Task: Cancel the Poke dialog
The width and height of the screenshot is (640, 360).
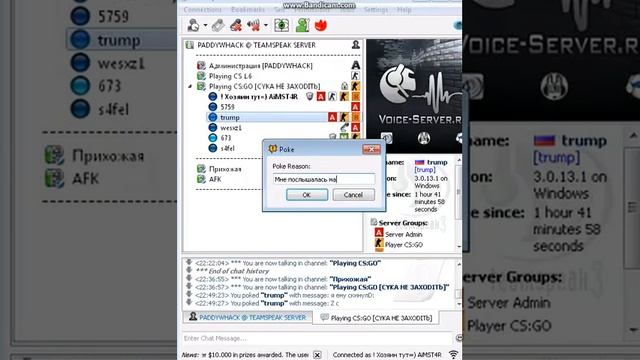Action: pos(353,195)
